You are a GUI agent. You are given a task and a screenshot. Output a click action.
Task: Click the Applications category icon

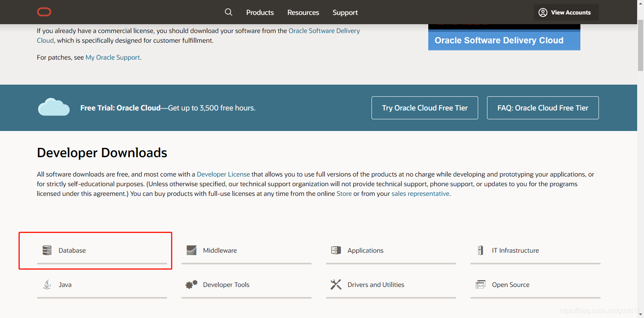(336, 250)
